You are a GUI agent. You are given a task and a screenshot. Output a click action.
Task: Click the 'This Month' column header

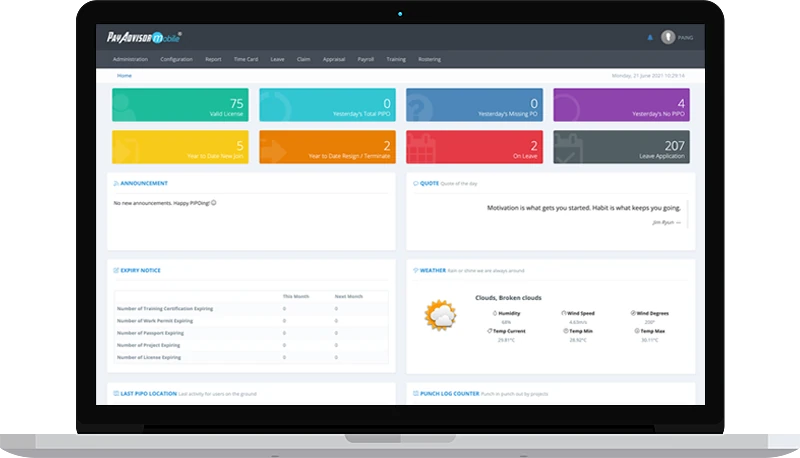pos(296,296)
